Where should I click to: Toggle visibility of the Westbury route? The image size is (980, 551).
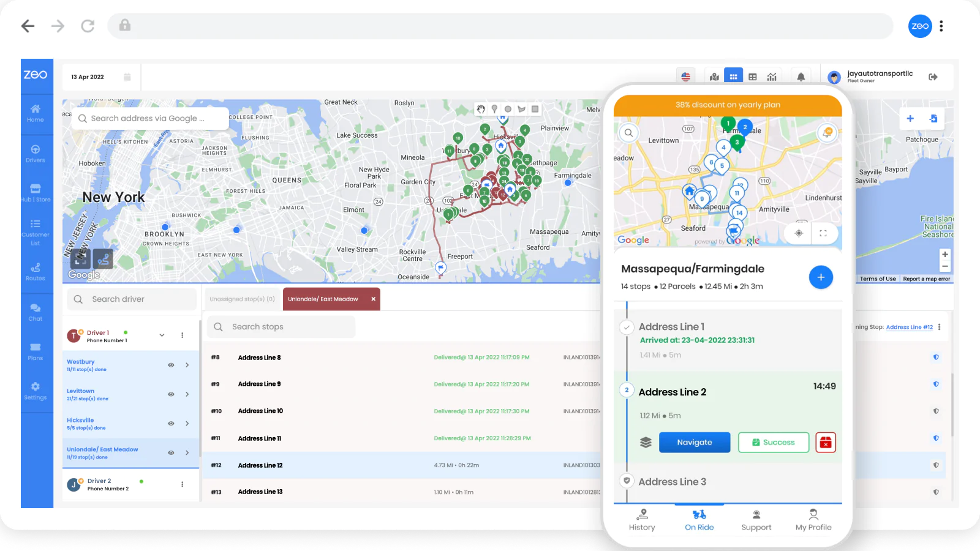[x=171, y=365]
